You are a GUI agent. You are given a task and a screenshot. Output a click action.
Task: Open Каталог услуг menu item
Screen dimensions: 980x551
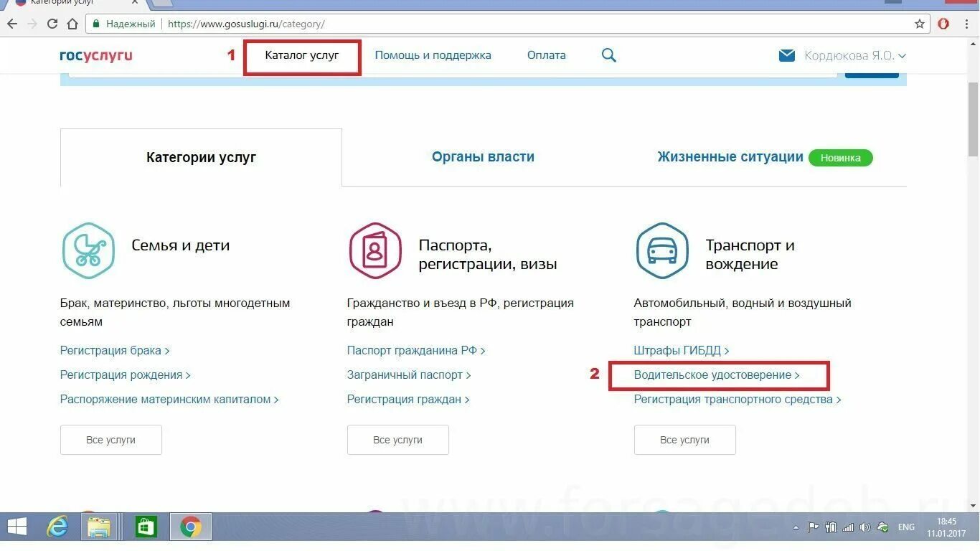(302, 55)
